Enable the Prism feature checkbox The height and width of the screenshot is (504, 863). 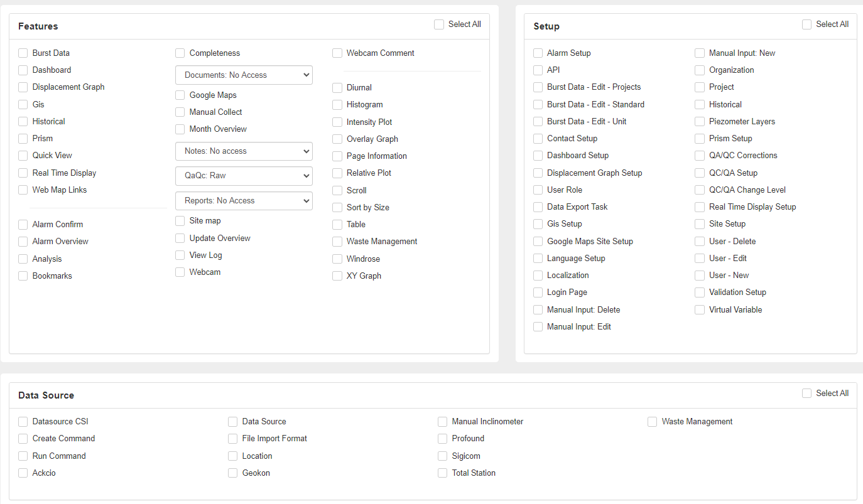[x=23, y=139]
